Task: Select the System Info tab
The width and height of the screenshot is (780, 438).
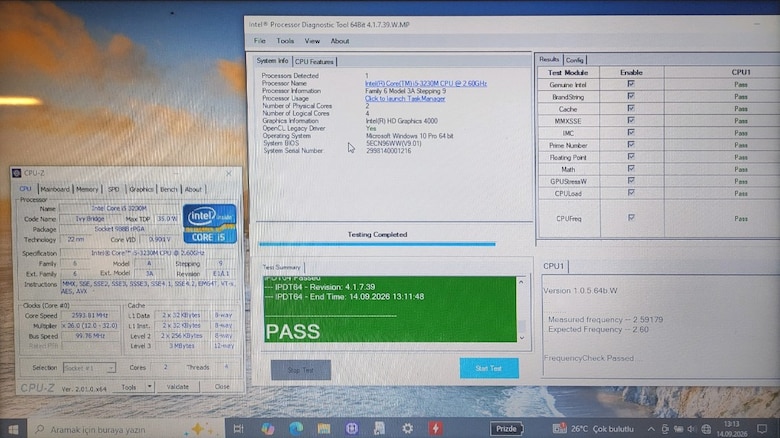Action: pyautogui.click(x=273, y=61)
